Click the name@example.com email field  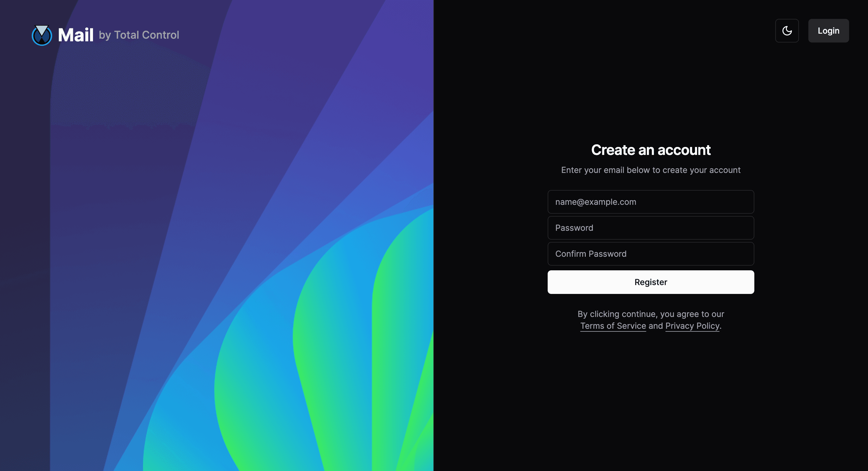pyautogui.click(x=650, y=202)
